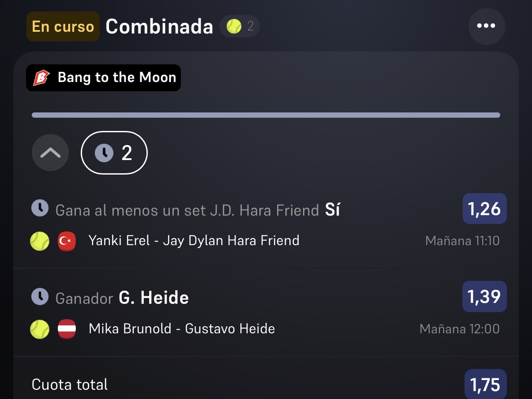Open the Bang to the Moon badge

(104, 78)
